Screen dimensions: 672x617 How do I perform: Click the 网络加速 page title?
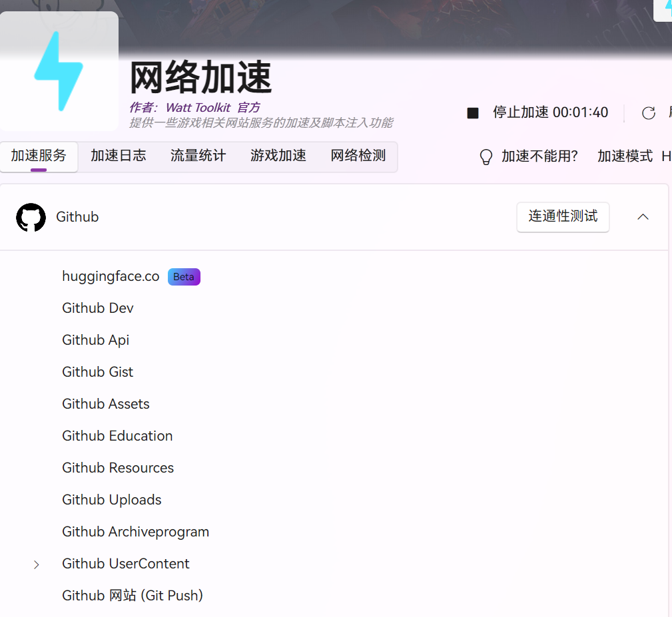pos(201,77)
